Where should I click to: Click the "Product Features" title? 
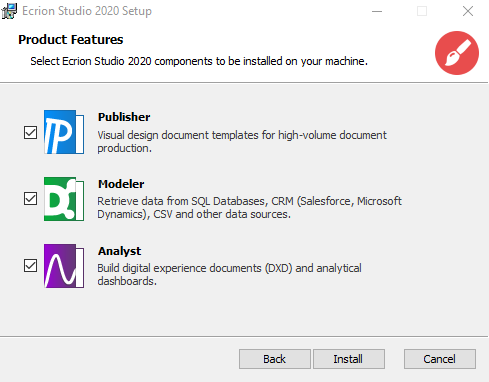71,40
